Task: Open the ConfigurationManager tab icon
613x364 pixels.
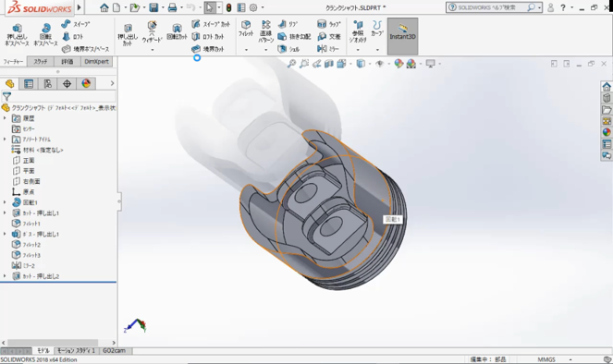Action: pos(48,83)
